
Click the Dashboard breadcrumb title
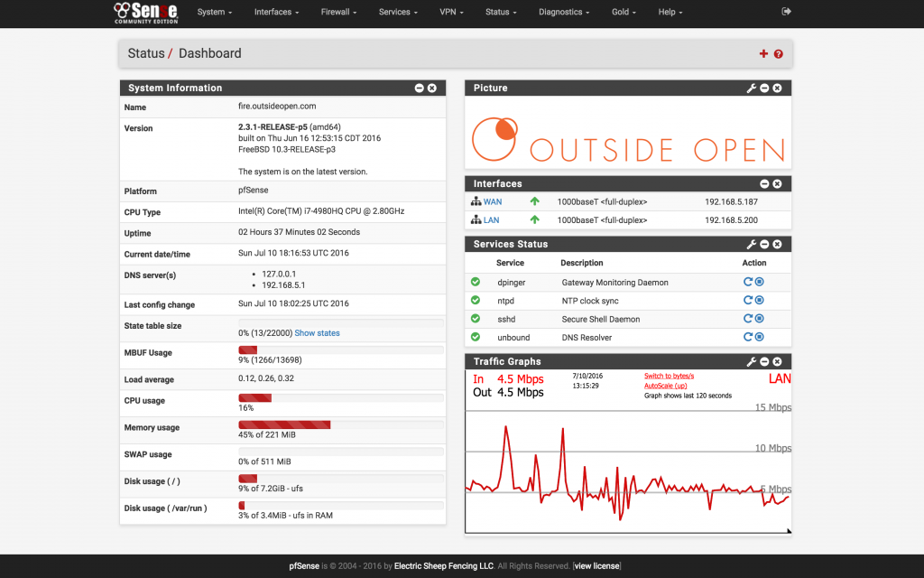209,53
